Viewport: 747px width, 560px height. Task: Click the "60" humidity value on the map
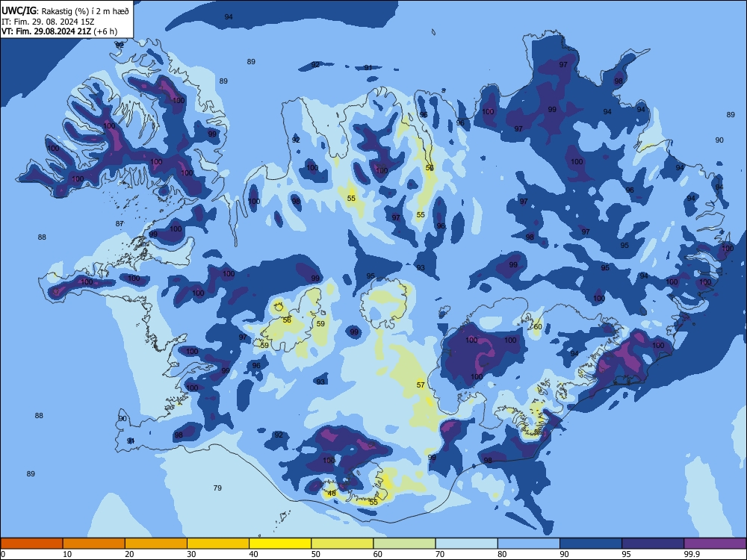click(537, 327)
